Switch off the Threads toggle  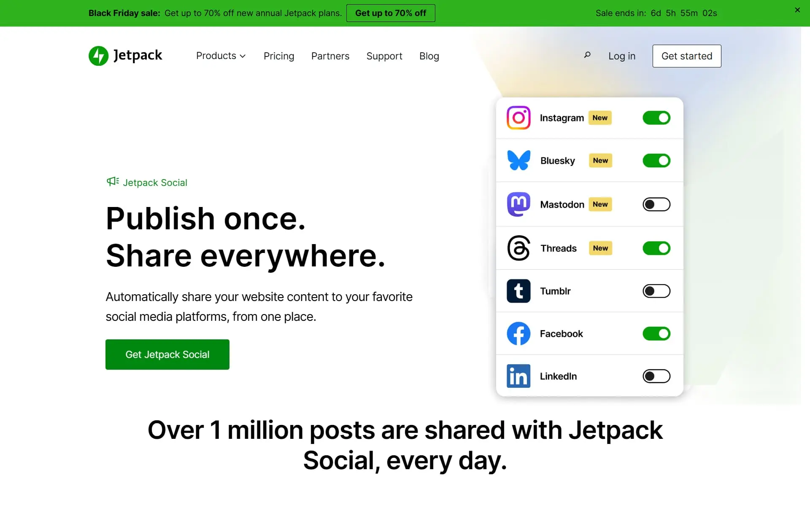pyautogui.click(x=656, y=248)
